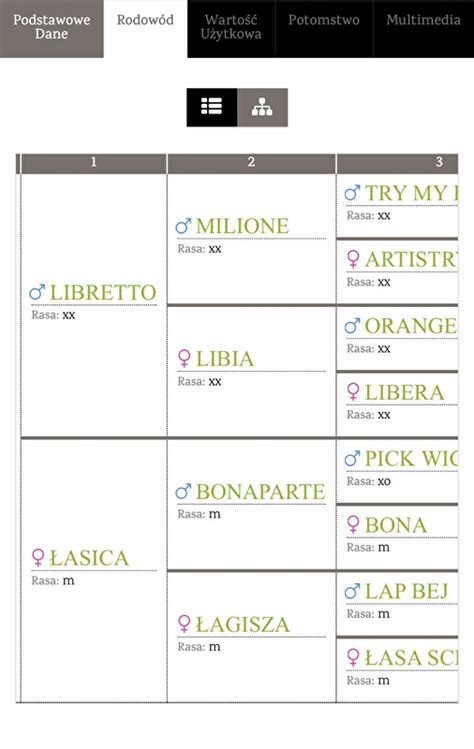Open Wartość Użytkowa tab
This screenshot has height=749, width=474.
[231, 29]
